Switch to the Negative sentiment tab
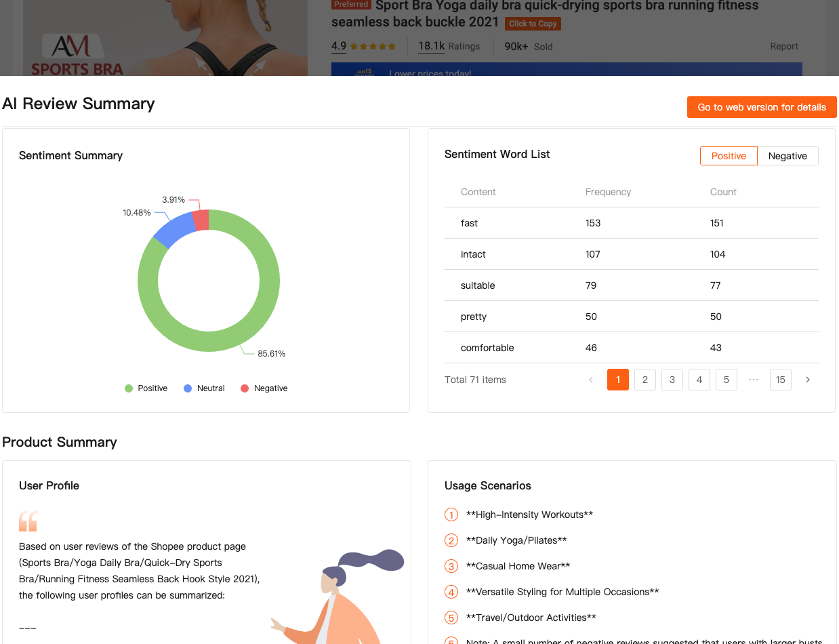Image resolution: width=839 pixels, height=644 pixels. 787,156
